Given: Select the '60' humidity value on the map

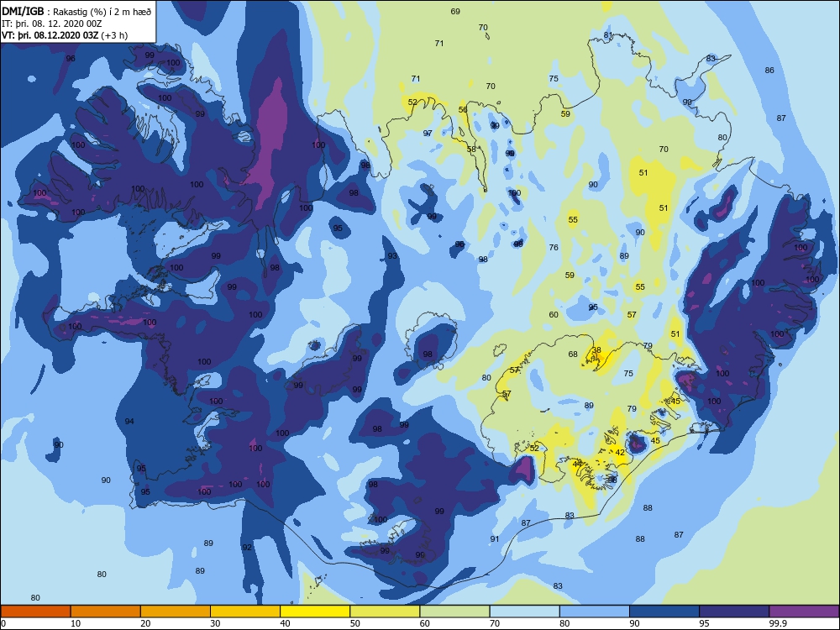Looking at the screenshot, I should (554, 315).
